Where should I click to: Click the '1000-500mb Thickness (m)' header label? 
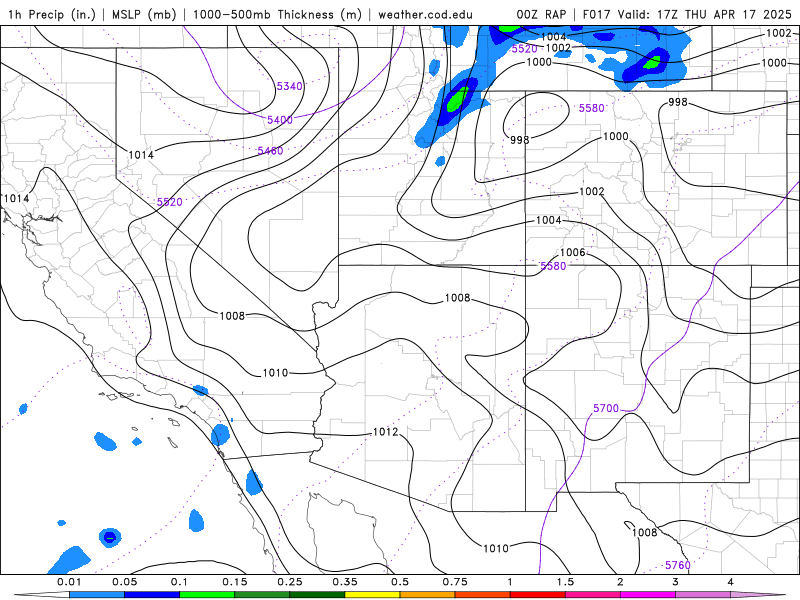pos(277,14)
